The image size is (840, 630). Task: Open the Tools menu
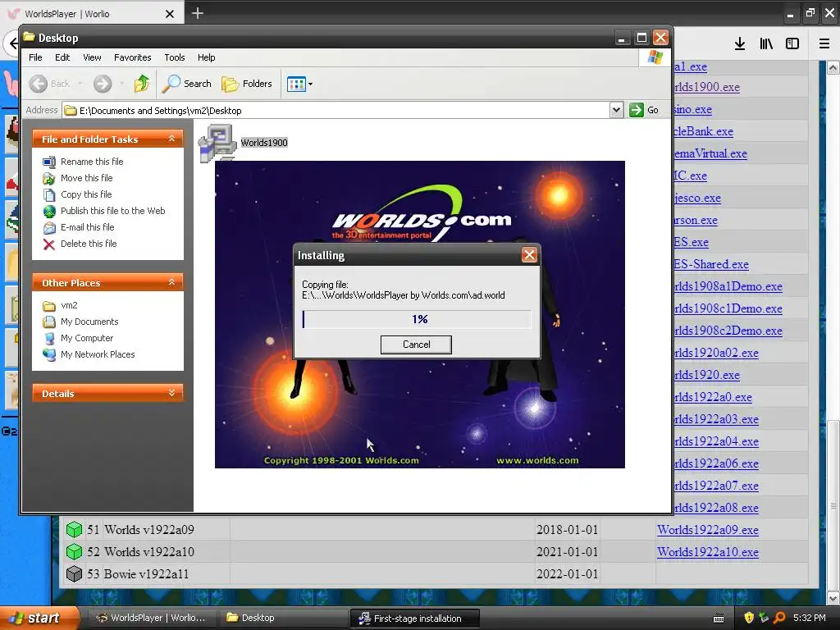pyautogui.click(x=174, y=57)
